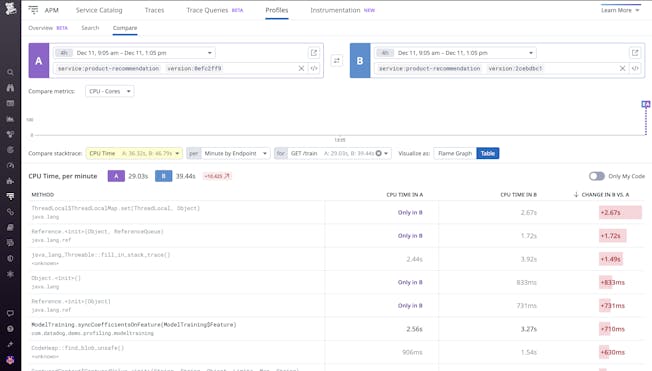This screenshot has width=652, height=371.
Task: Click the APM header label
Action: 52,10
